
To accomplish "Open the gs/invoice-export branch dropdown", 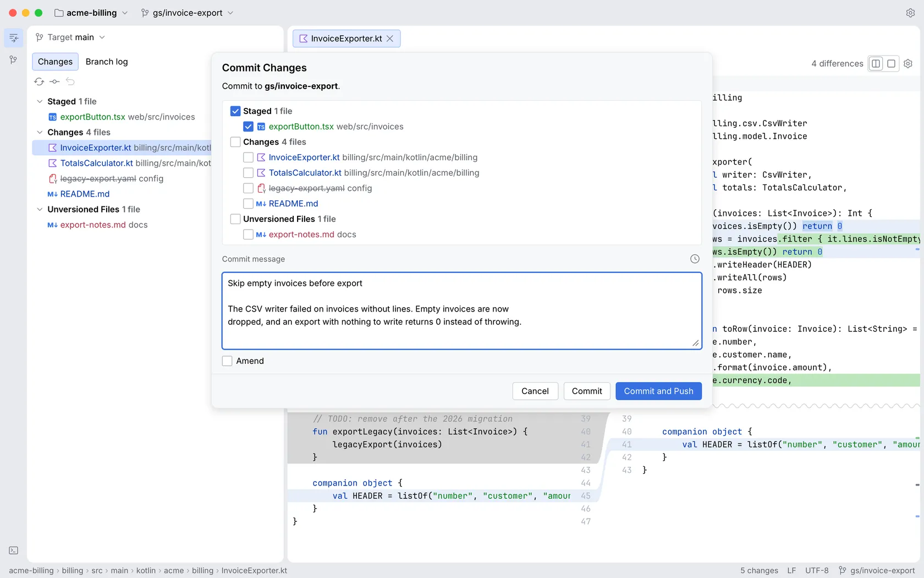I will tap(188, 13).
